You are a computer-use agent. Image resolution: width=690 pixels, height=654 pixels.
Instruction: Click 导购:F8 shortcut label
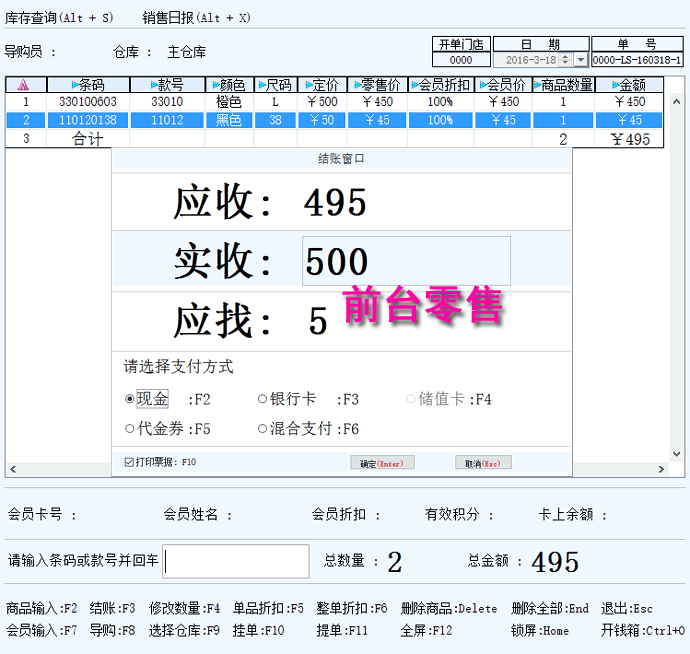pos(112,631)
